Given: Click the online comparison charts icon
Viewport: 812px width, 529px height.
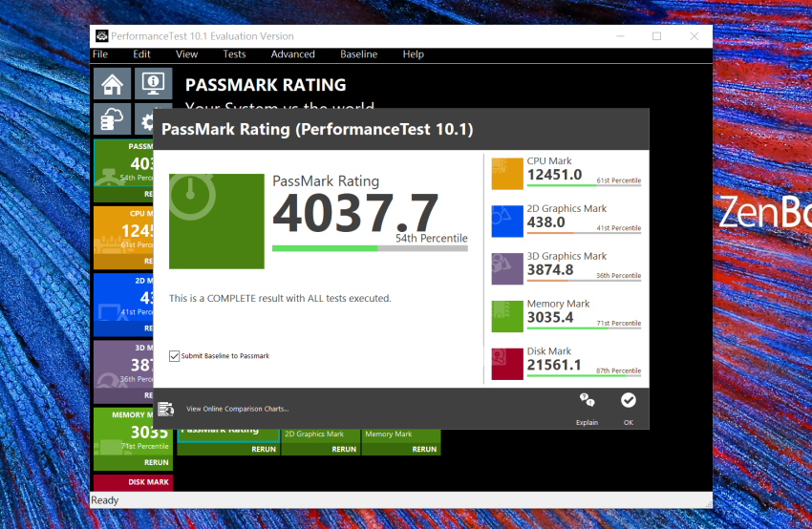Looking at the screenshot, I should tap(165, 409).
